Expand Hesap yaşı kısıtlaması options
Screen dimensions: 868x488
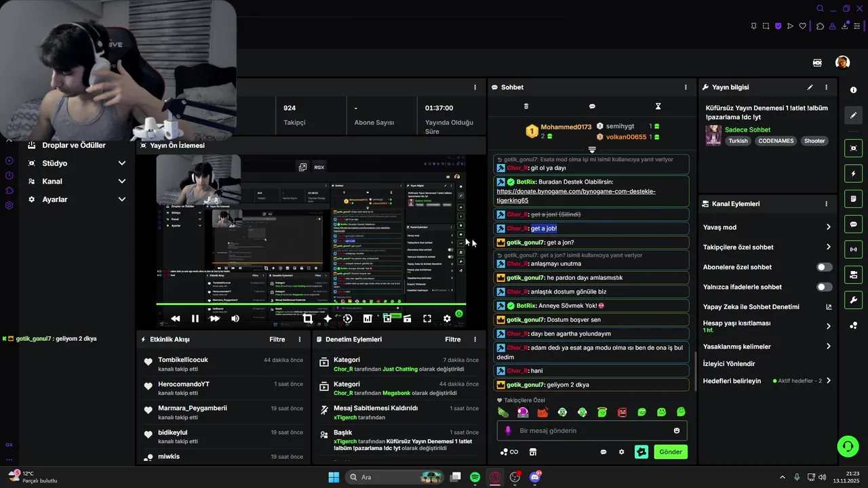tap(829, 326)
